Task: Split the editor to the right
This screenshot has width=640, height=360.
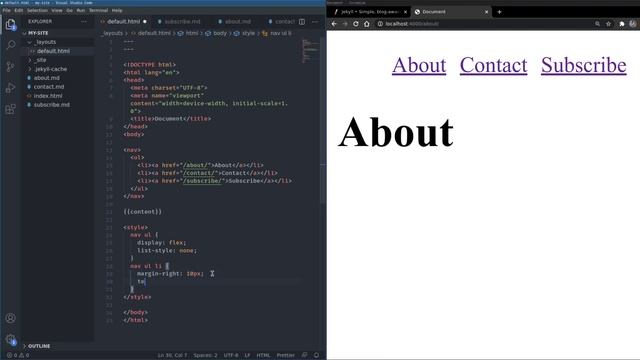Action: (302, 22)
